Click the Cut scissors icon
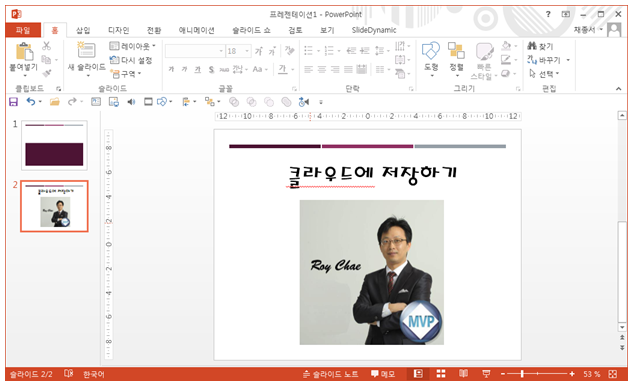Image resolution: width=635 pixels, height=386 pixels. pyautogui.click(x=47, y=46)
